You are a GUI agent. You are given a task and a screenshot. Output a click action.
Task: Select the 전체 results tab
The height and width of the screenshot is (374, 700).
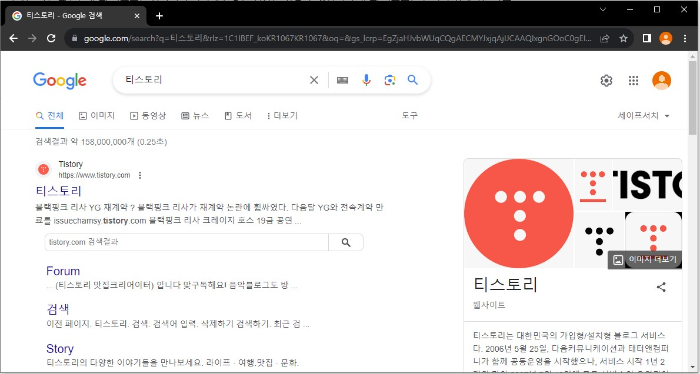(50, 116)
